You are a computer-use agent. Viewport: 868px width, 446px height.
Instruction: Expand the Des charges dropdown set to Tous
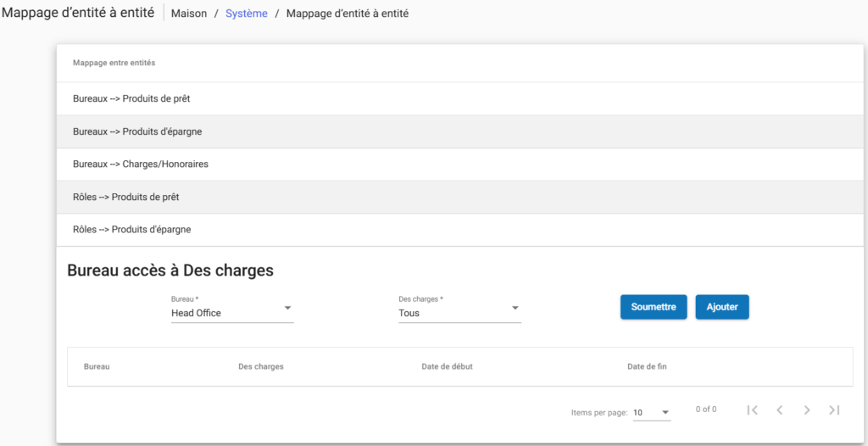pyautogui.click(x=459, y=312)
